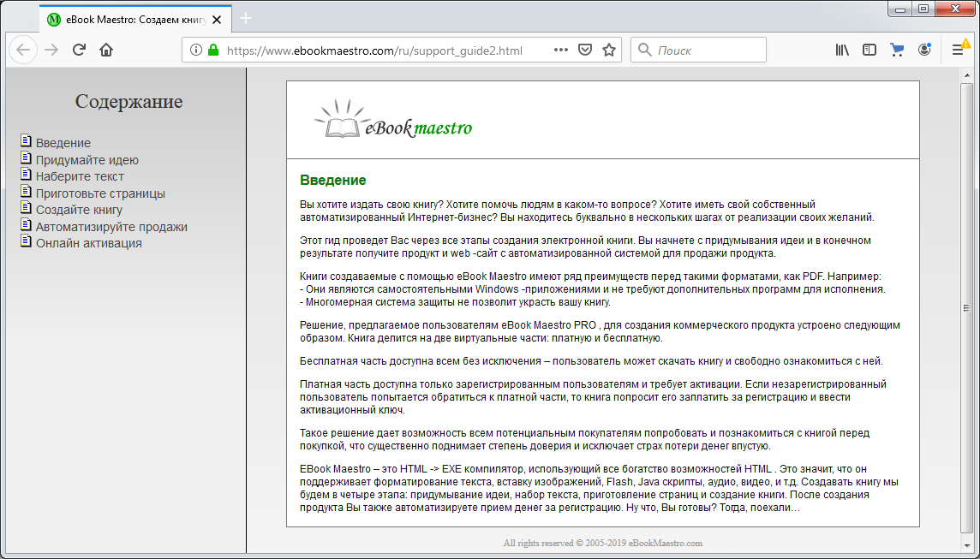The width and height of the screenshot is (980, 559).
Task: Click the document icon beside Приготовьте страницы
Action: (26, 190)
